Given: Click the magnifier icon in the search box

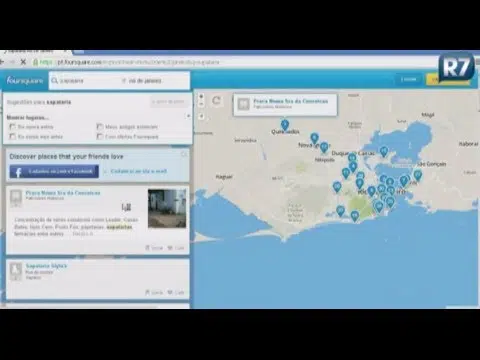Looking at the screenshot, I should tap(55, 81).
